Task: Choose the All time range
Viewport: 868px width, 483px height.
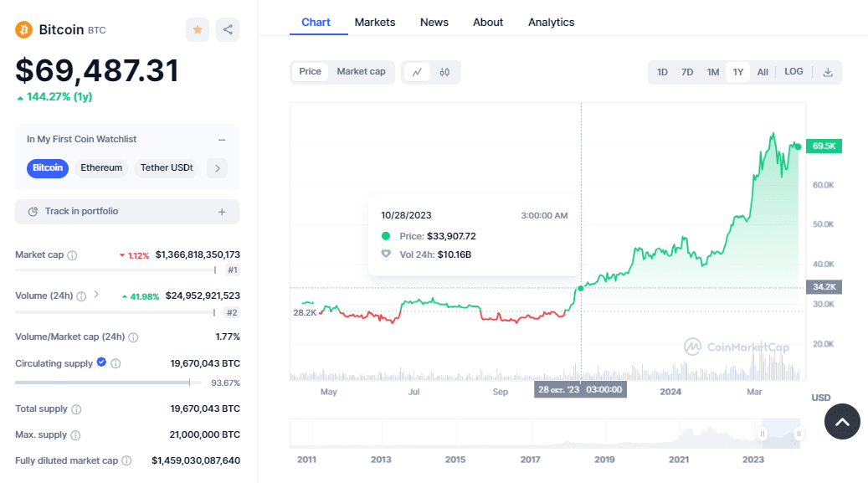Action: [x=763, y=72]
